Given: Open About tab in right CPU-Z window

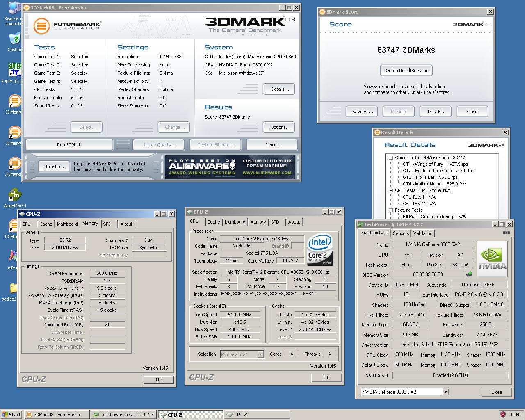Looking at the screenshot, I should click(x=294, y=222).
